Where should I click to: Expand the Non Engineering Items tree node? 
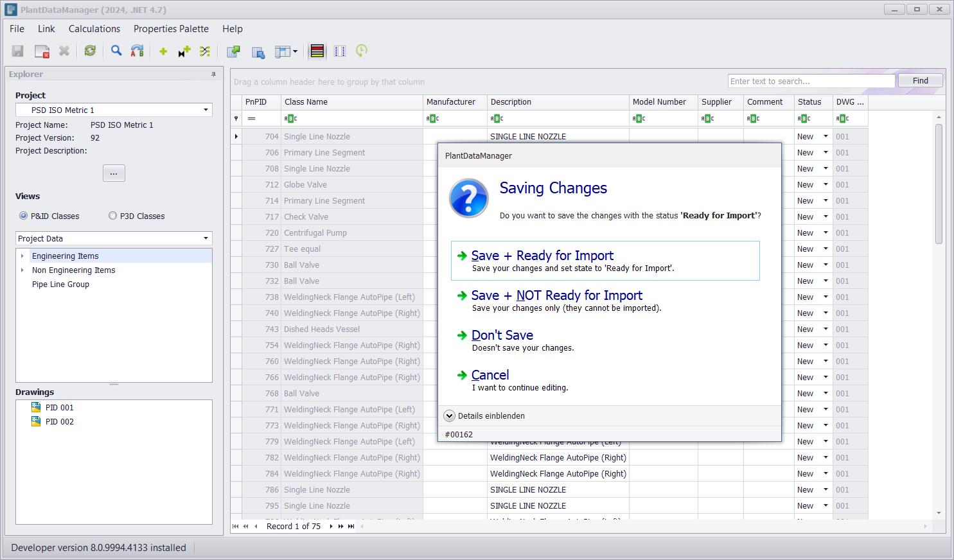point(22,270)
